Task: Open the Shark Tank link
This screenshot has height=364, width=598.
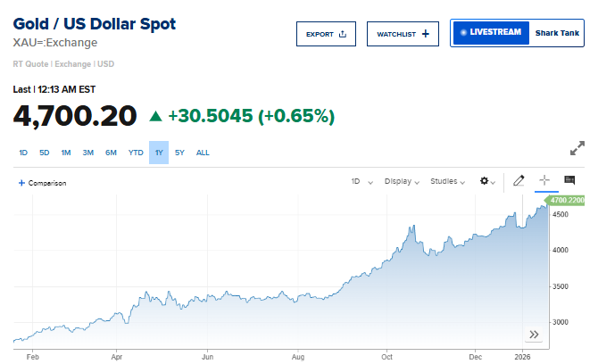Action: click(x=557, y=33)
